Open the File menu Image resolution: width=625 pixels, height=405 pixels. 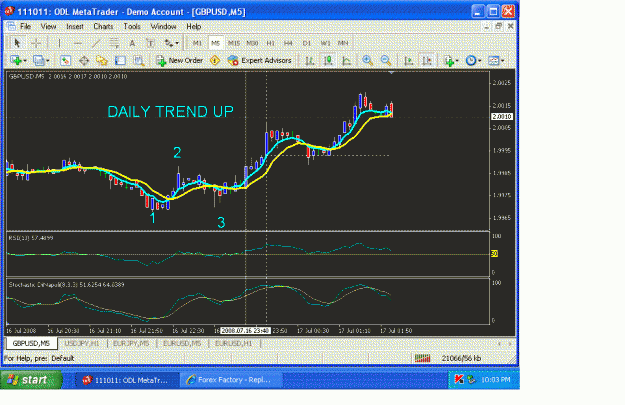26,27
